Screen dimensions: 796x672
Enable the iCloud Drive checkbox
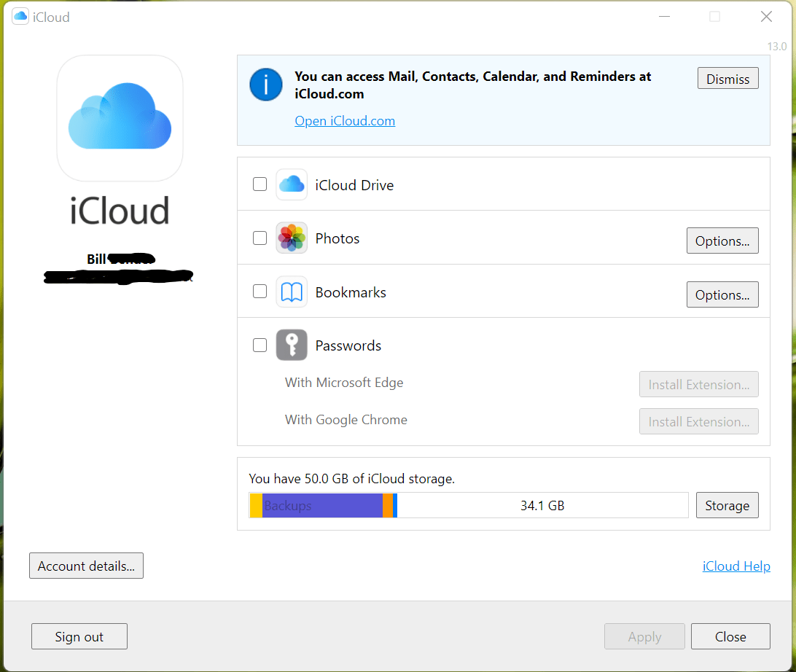pos(260,184)
